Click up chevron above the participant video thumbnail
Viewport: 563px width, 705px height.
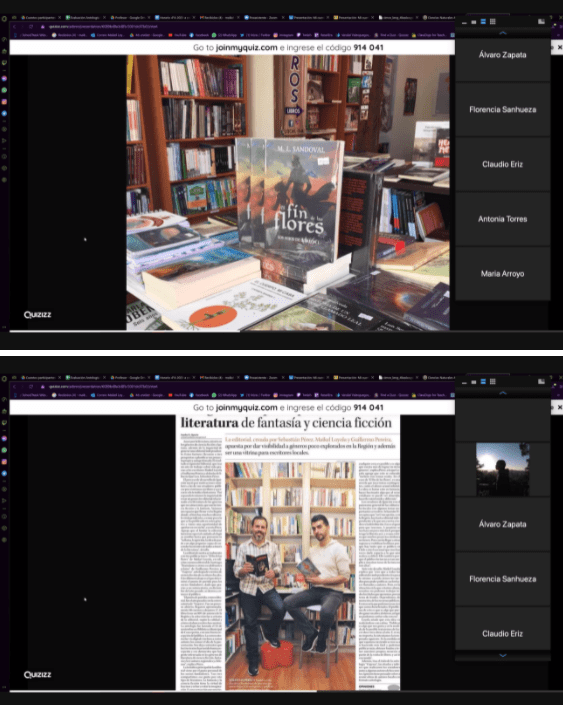(x=503, y=393)
